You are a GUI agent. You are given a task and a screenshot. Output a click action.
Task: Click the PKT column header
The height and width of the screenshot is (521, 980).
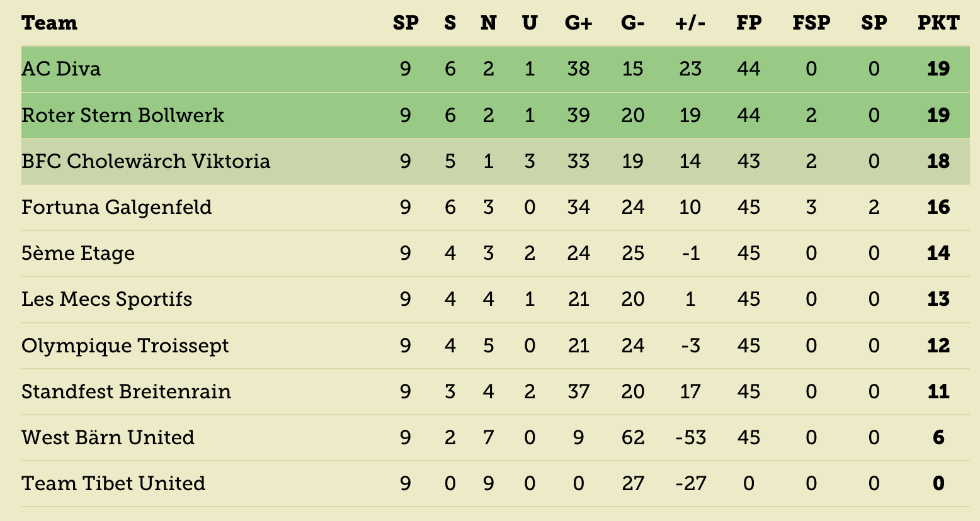[x=938, y=23]
